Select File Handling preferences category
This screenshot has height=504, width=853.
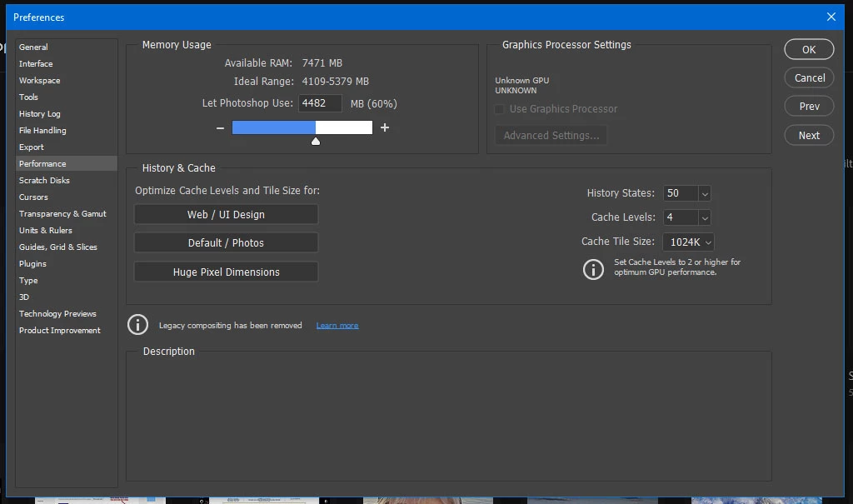(67, 131)
